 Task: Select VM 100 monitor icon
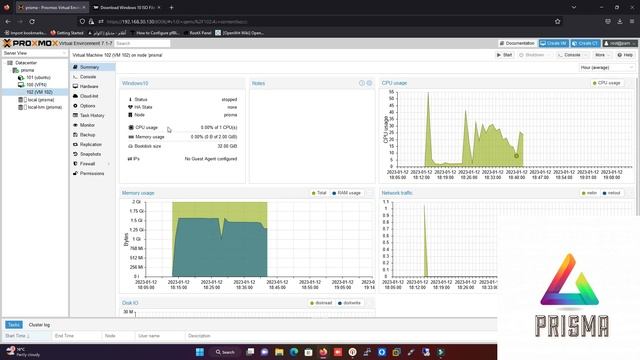tap(21, 85)
